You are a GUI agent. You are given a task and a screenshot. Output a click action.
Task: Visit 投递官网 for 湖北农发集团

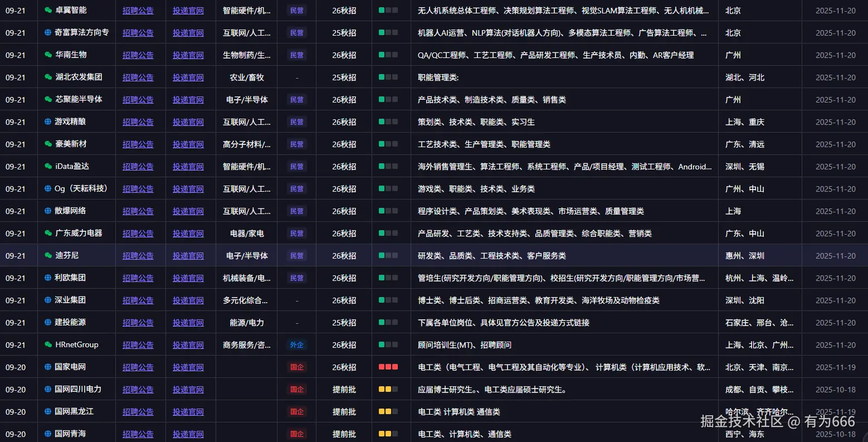point(188,77)
